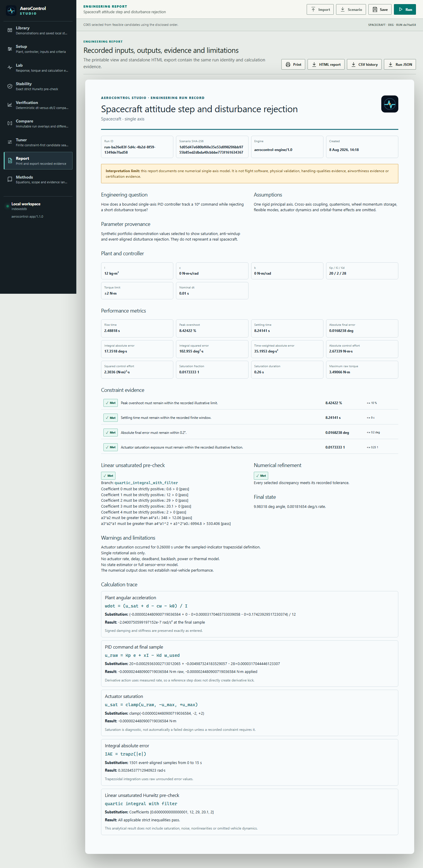Click the Met badge for settling time constraint
The height and width of the screenshot is (868, 423).
click(x=110, y=418)
